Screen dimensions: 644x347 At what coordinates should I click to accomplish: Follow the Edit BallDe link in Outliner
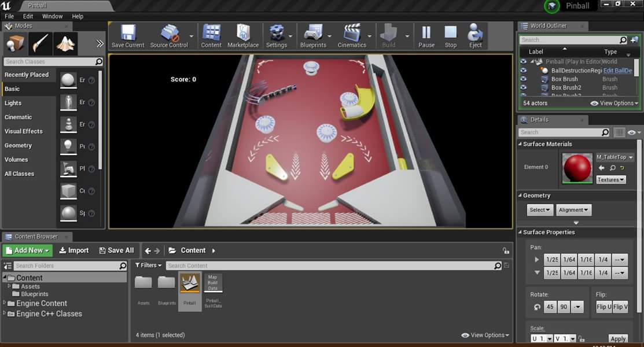pyautogui.click(x=618, y=71)
